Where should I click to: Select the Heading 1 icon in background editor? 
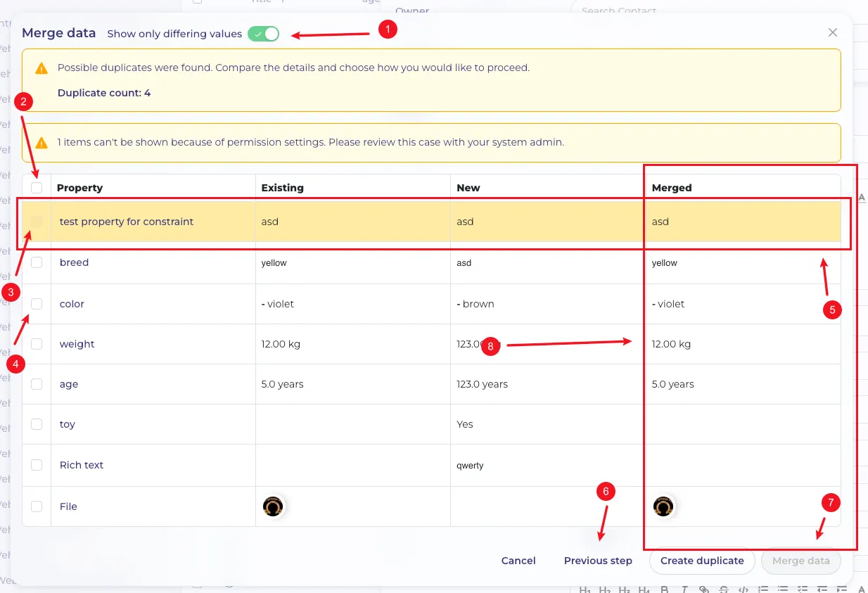click(x=585, y=589)
